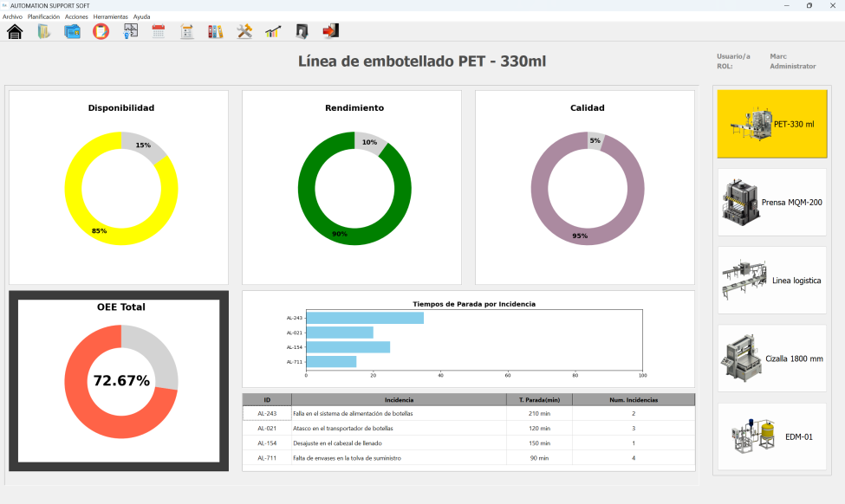Image resolution: width=845 pixels, height=504 pixels.
Task: Click the puzzle piece toolbar icon
Action: [x=131, y=32]
